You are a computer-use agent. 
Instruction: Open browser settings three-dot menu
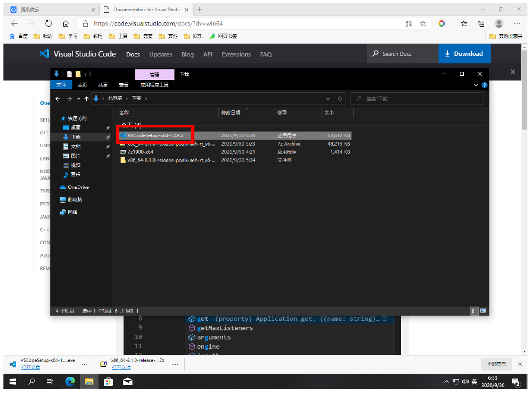pos(517,23)
